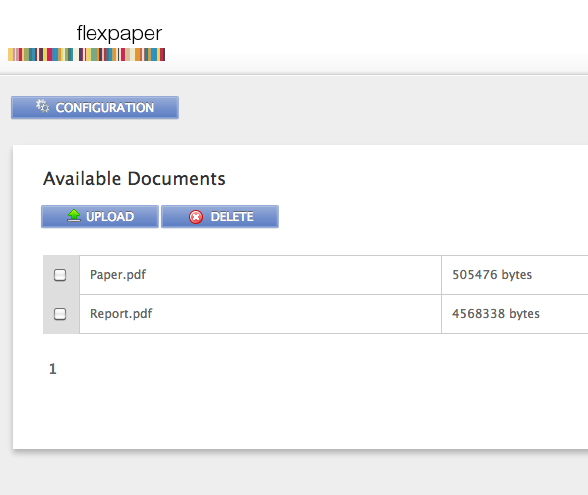The height and width of the screenshot is (495, 588).
Task: Choose the UPLOAD button text
Action: tap(110, 217)
